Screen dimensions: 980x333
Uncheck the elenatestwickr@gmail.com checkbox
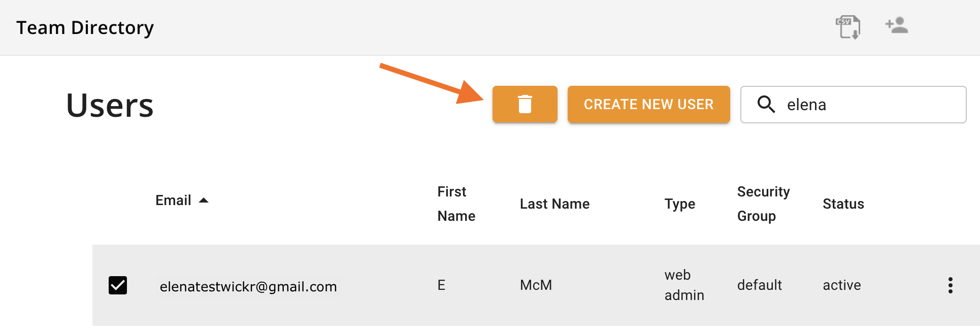118,285
